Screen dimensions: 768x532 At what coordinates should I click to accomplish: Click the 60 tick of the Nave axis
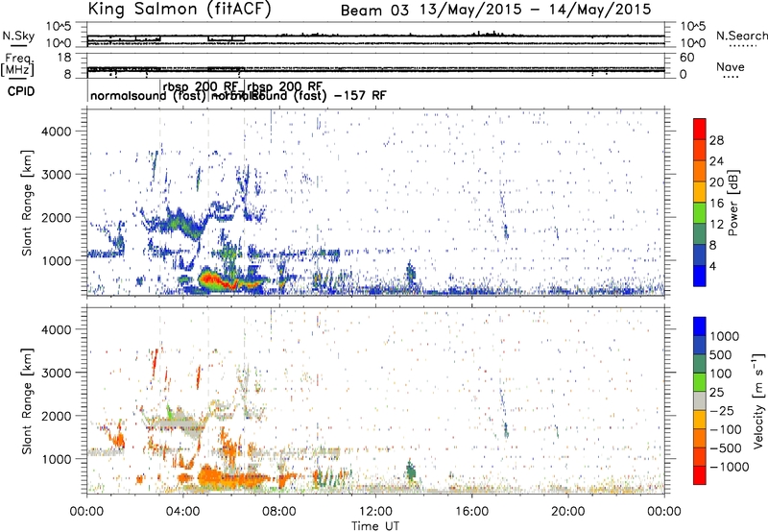686,58
